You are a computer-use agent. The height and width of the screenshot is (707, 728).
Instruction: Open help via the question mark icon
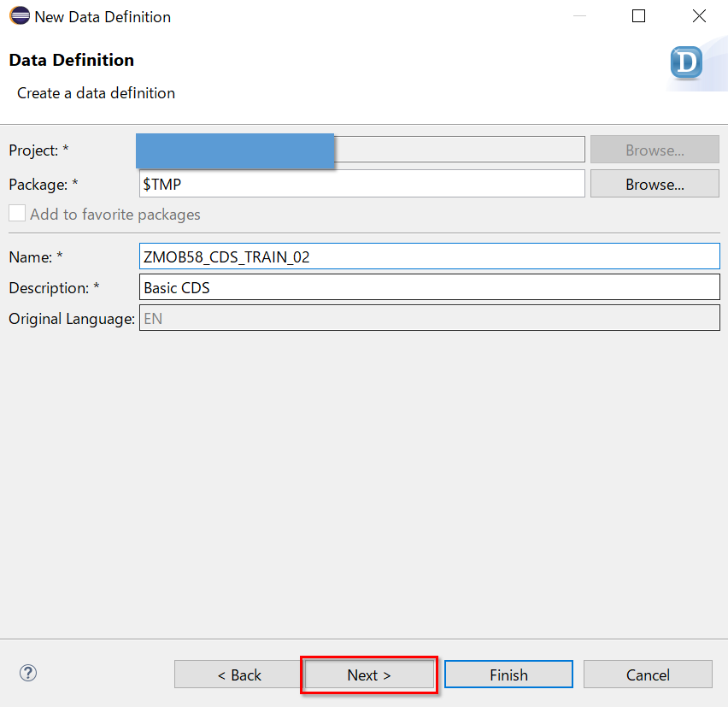pos(27,674)
